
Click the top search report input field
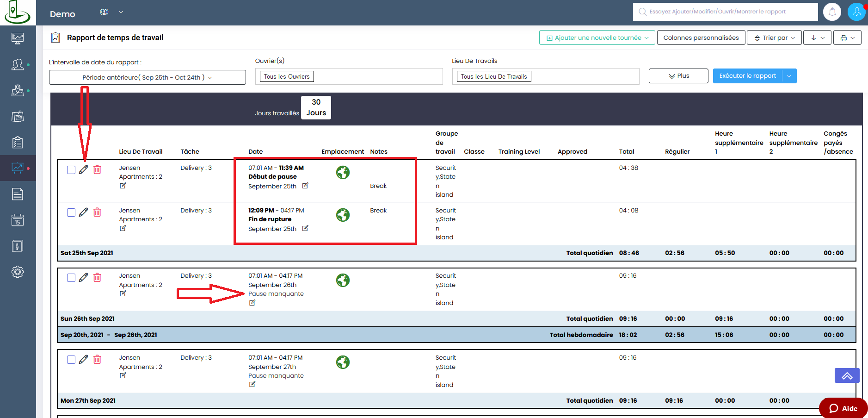point(725,12)
